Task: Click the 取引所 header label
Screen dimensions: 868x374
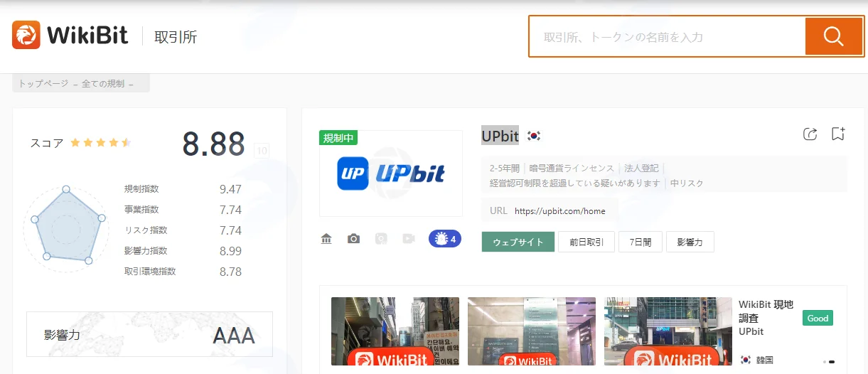Action: click(x=176, y=37)
